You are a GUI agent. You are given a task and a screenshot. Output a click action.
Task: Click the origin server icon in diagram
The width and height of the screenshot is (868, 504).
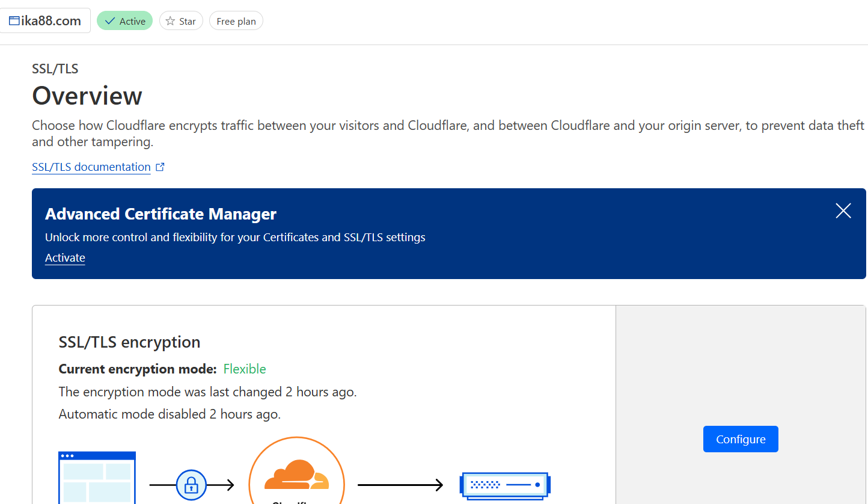pos(505,485)
